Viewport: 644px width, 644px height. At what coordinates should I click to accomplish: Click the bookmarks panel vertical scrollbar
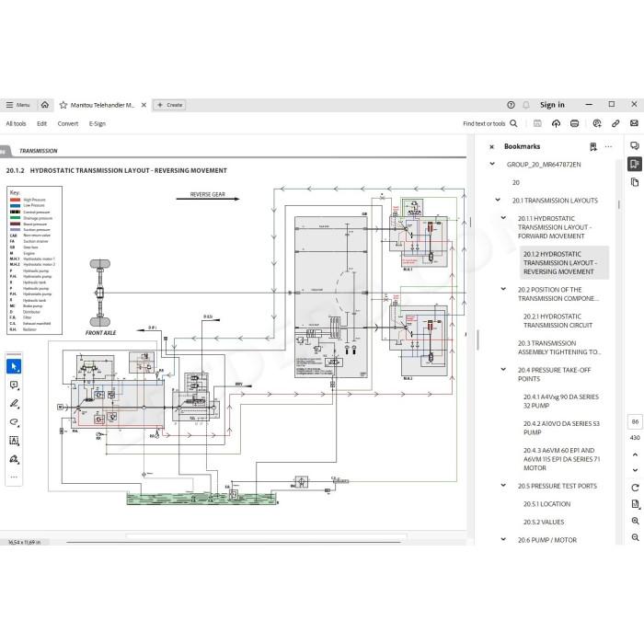pyautogui.click(x=618, y=204)
